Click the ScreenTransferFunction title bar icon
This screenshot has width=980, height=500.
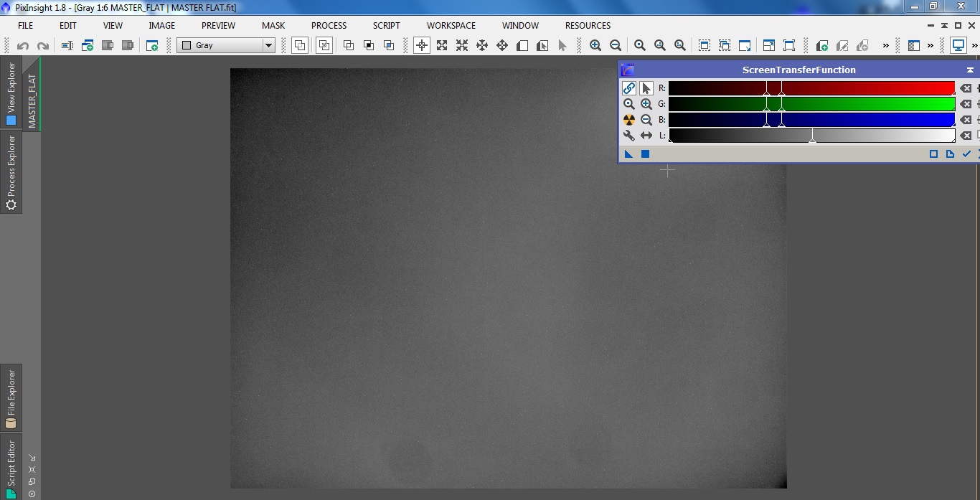point(627,70)
